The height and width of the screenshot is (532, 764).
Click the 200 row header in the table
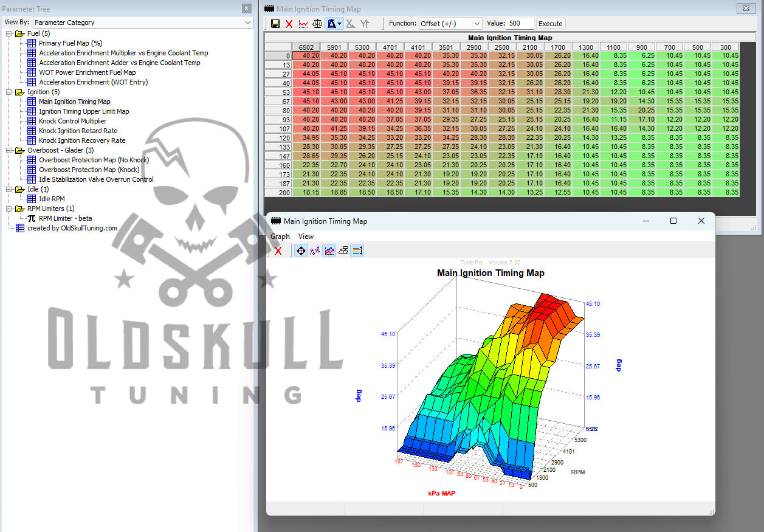coord(278,192)
